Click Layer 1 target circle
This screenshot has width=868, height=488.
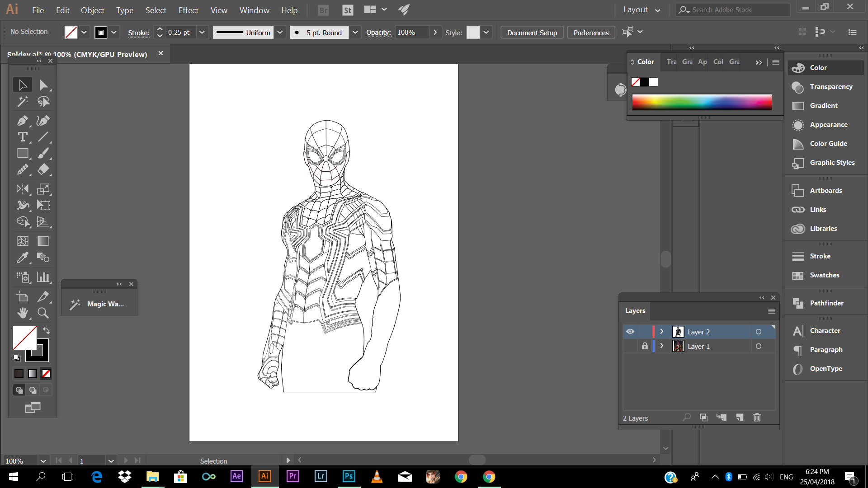[759, 346]
